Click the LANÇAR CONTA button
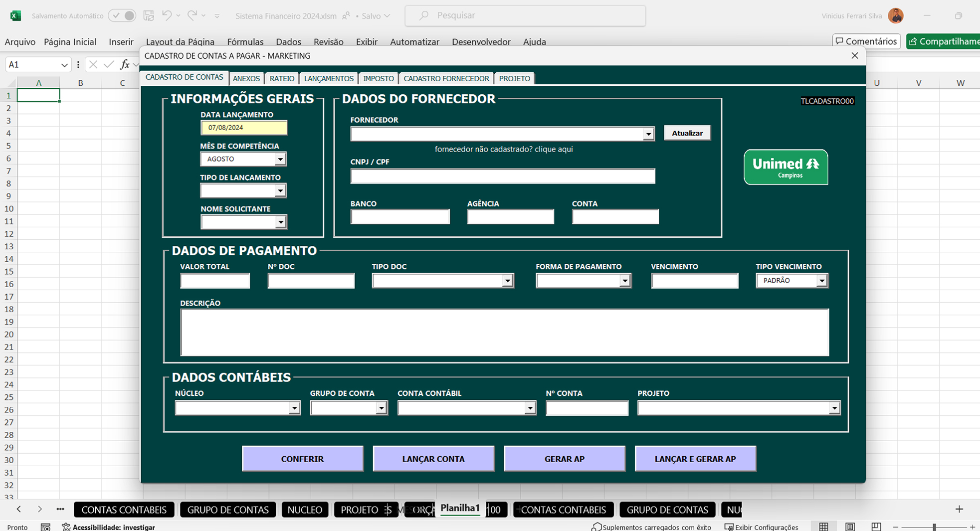The height and width of the screenshot is (531, 980). click(433, 459)
